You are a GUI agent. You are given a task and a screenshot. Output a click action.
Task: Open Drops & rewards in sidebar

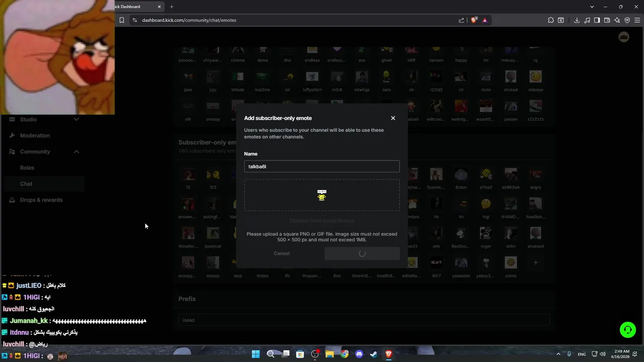pos(41,200)
